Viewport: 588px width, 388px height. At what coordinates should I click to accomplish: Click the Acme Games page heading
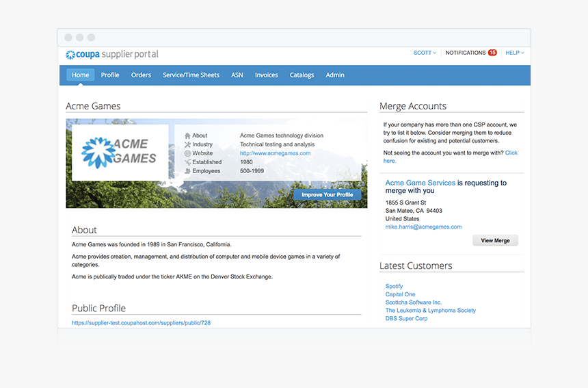[x=93, y=106]
